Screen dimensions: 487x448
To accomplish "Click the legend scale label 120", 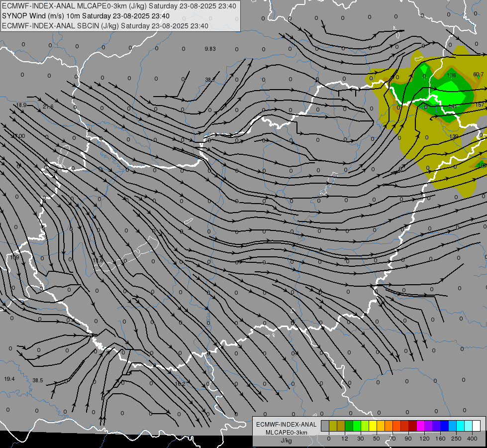I will click(424, 439).
